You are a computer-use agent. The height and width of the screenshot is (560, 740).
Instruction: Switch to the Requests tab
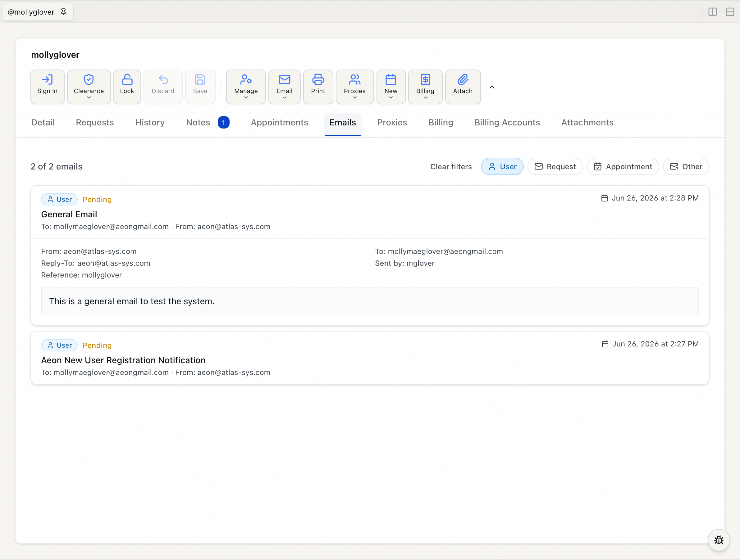coord(95,122)
